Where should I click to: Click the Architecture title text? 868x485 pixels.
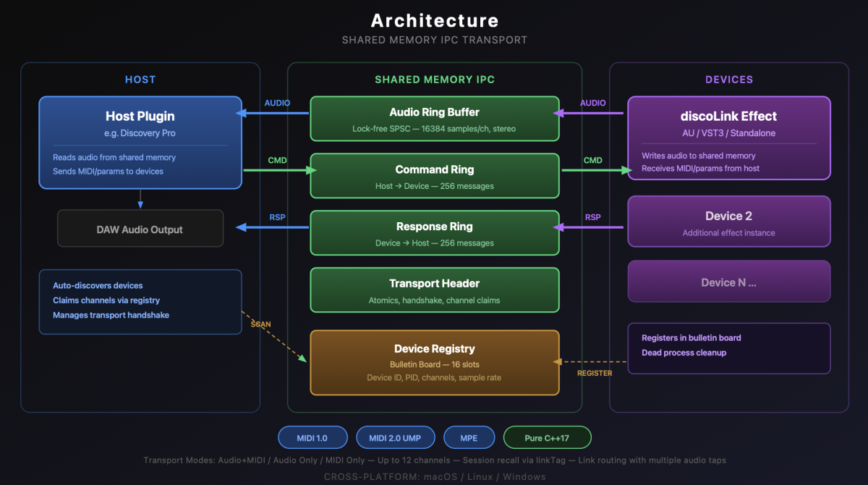(x=434, y=20)
